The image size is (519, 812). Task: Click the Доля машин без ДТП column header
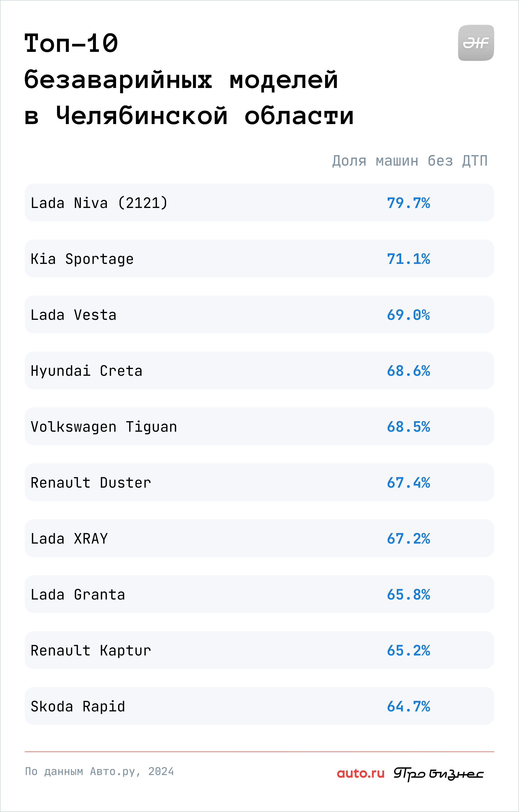[x=410, y=161]
